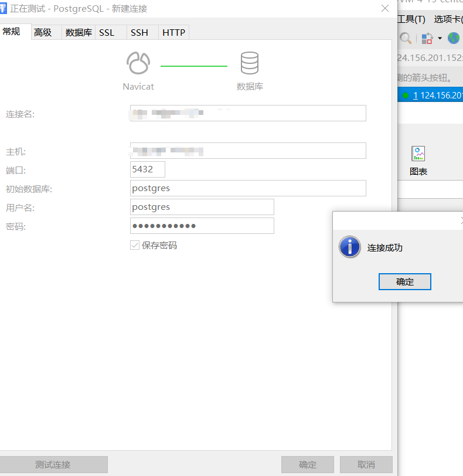
Task: Select the HTTP tab
Action: coord(174,32)
